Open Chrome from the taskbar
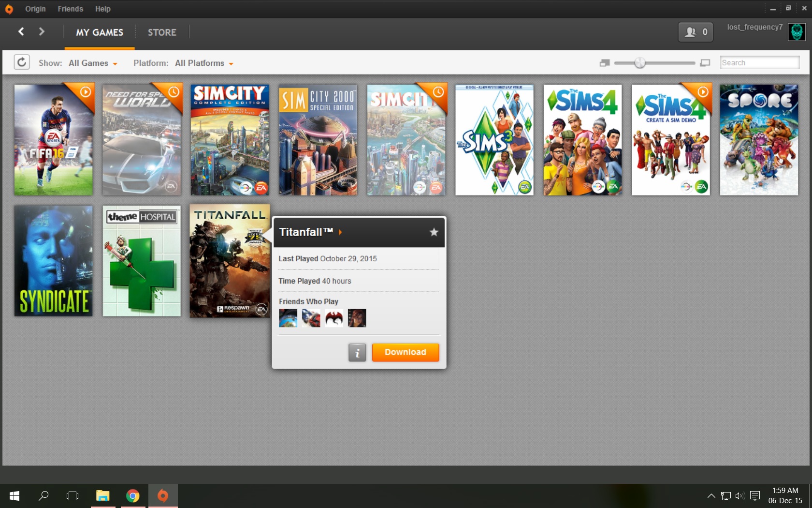The height and width of the screenshot is (508, 812). tap(133, 496)
